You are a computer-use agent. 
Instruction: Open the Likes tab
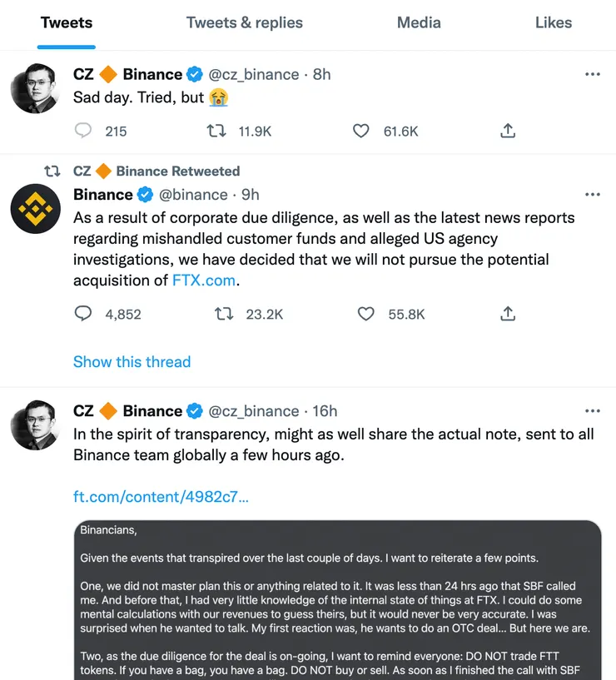tap(554, 22)
